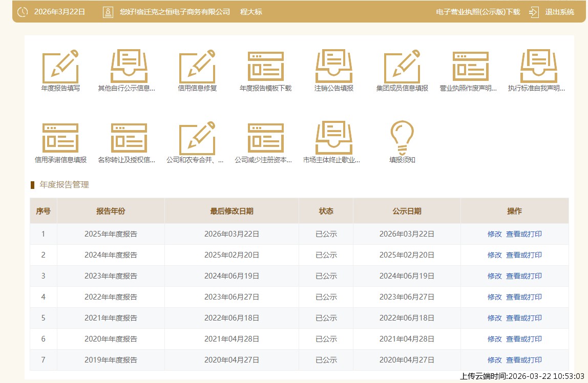
Task: Select 公司减少注册资本 icon
Action: click(x=265, y=138)
